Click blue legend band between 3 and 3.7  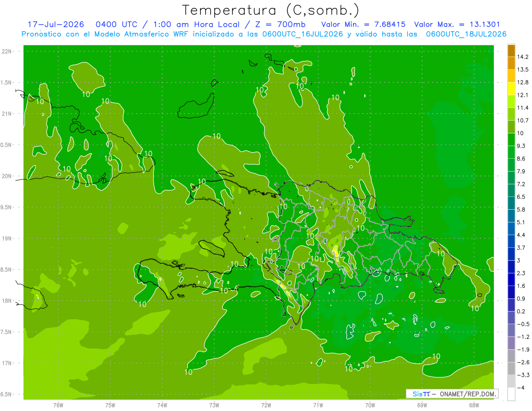click(x=511, y=254)
